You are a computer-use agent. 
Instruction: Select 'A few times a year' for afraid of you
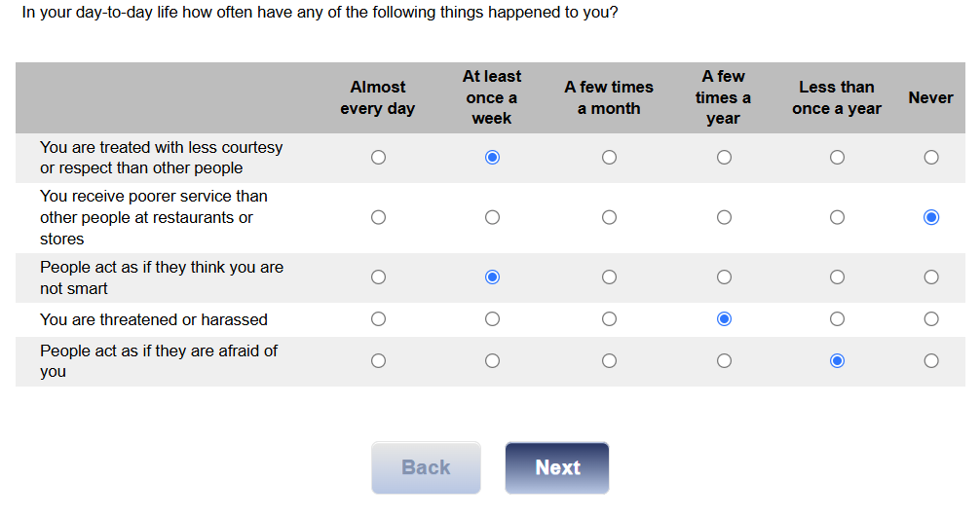[725, 361]
